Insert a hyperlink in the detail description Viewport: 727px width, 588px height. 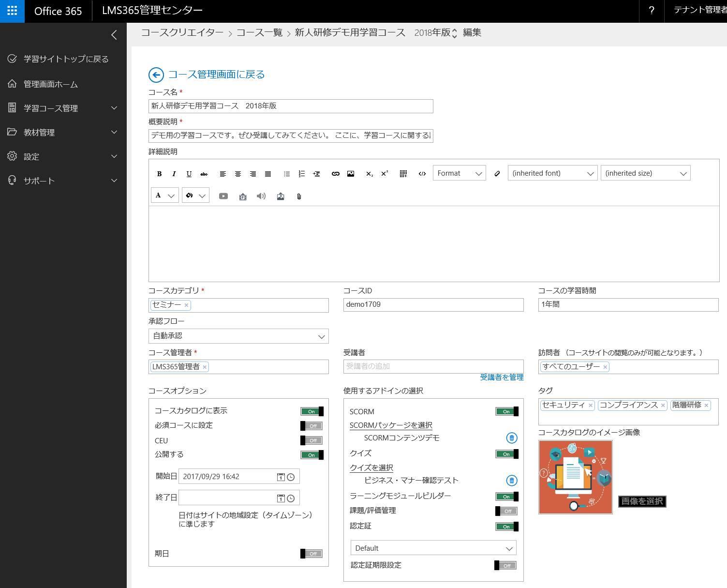point(335,174)
